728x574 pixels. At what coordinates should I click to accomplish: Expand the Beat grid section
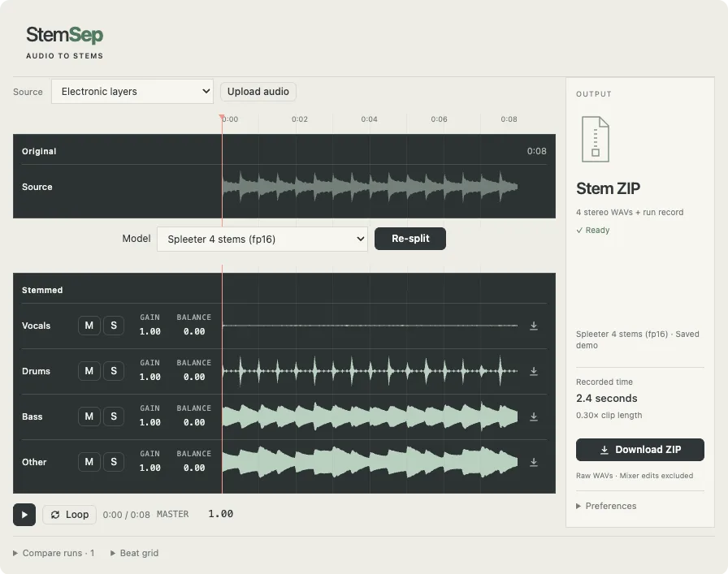pos(135,553)
